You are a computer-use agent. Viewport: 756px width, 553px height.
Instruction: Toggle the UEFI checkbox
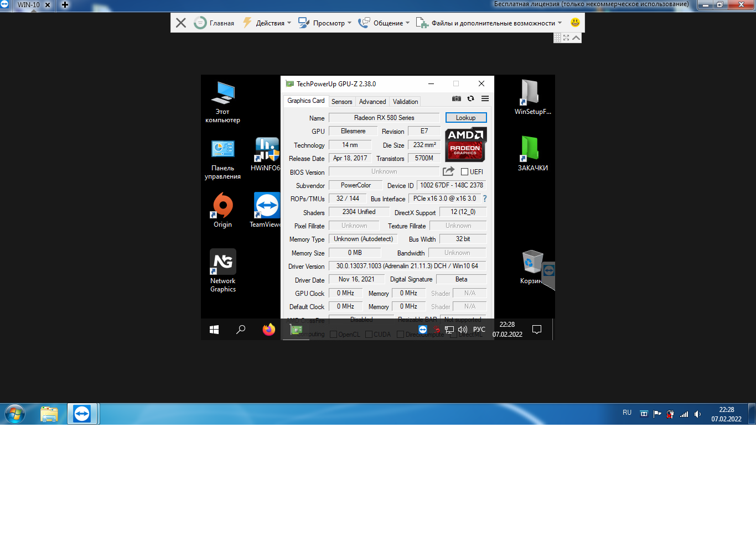(x=465, y=172)
